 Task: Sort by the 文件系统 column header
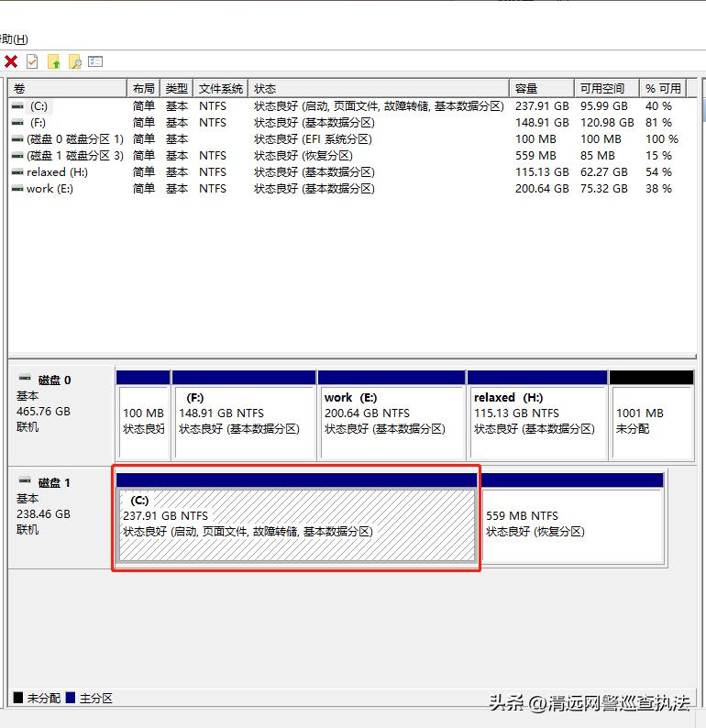[x=220, y=88]
